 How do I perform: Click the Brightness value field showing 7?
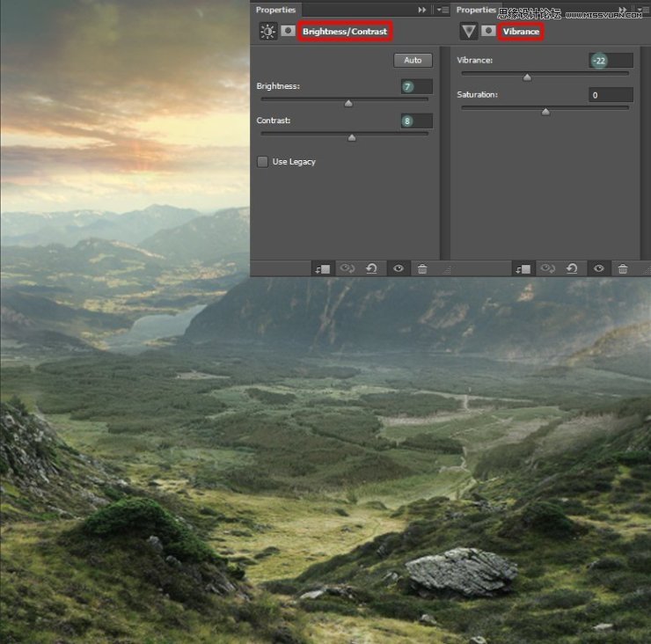(x=416, y=86)
